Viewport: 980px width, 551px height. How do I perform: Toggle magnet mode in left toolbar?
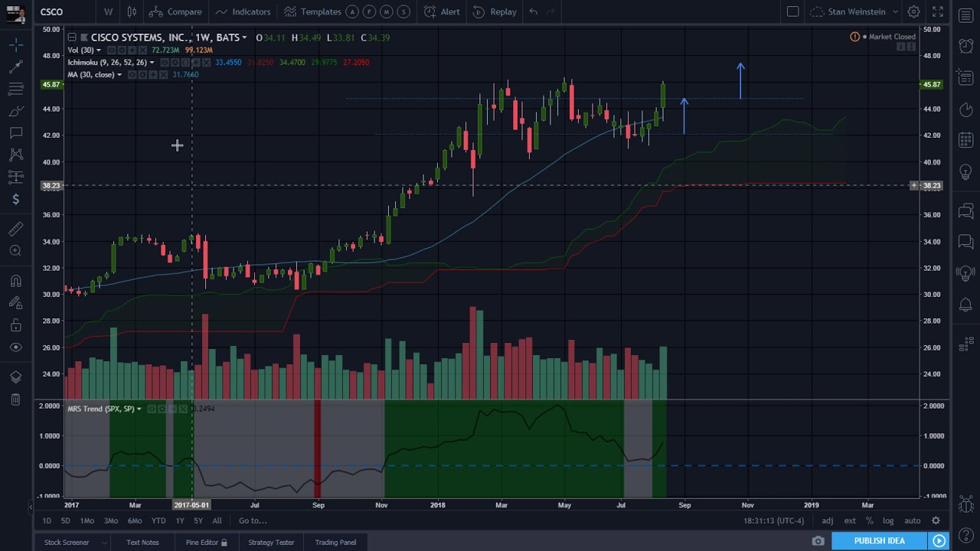(x=15, y=281)
